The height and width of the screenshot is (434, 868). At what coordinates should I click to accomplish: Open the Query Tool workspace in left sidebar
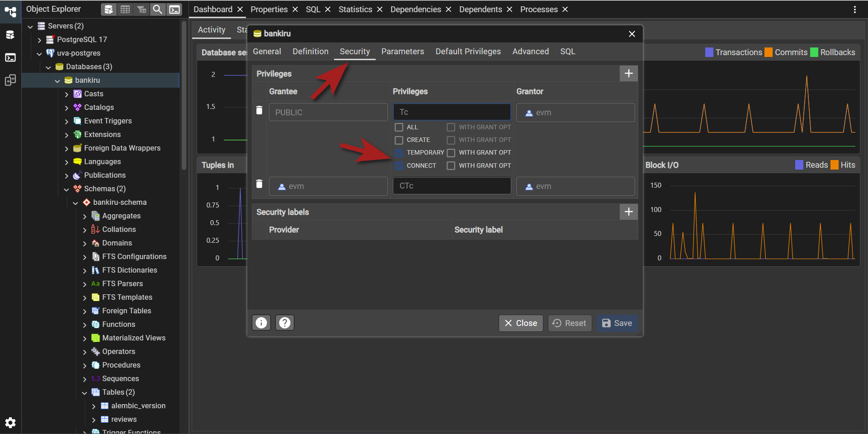[x=10, y=35]
